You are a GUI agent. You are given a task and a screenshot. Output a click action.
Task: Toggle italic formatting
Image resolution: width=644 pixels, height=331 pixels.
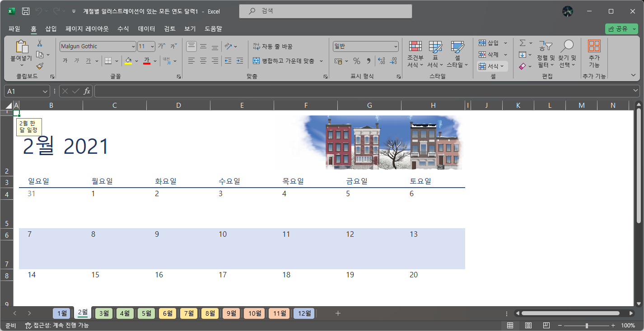pyautogui.click(x=76, y=60)
